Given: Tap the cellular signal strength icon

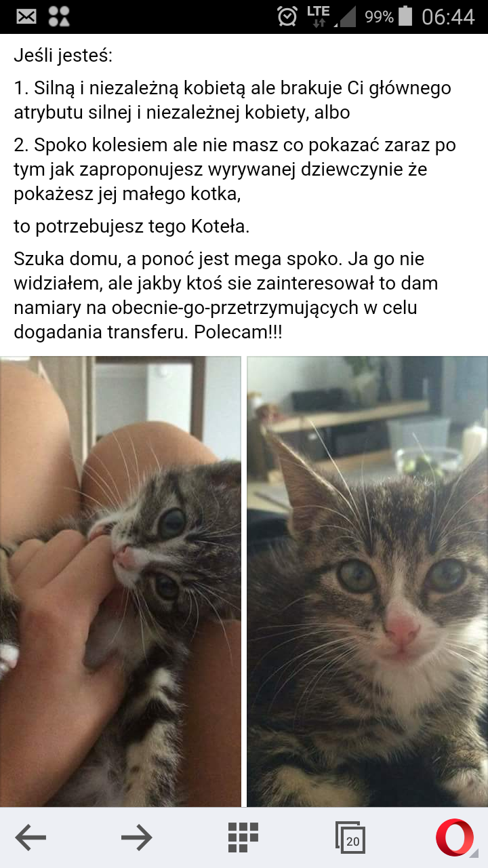Looking at the screenshot, I should (347, 17).
